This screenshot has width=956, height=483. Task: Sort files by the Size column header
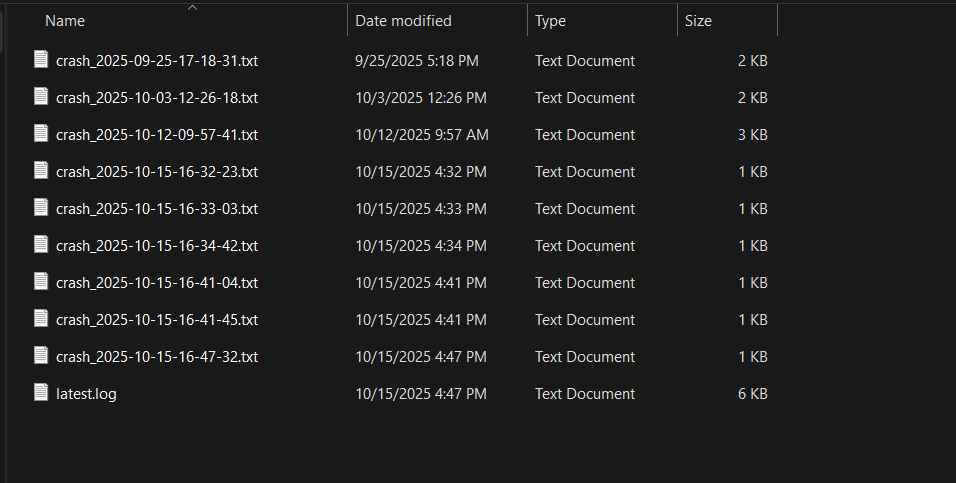click(698, 21)
